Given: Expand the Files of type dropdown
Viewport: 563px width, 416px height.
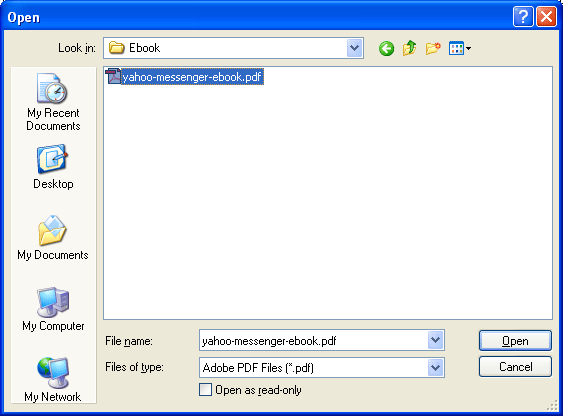Looking at the screenshot, I should tap(436, 367).
